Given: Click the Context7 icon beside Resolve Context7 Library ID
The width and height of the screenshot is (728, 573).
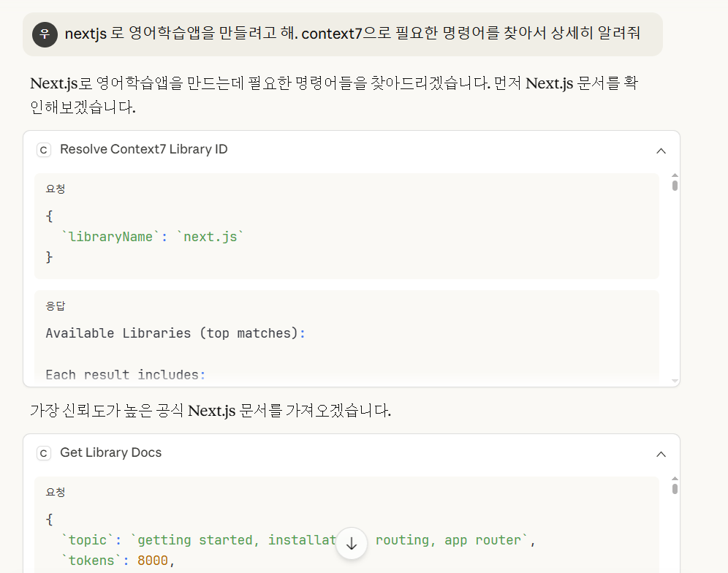Looking at the screenshot, I should tap(44, 150).
